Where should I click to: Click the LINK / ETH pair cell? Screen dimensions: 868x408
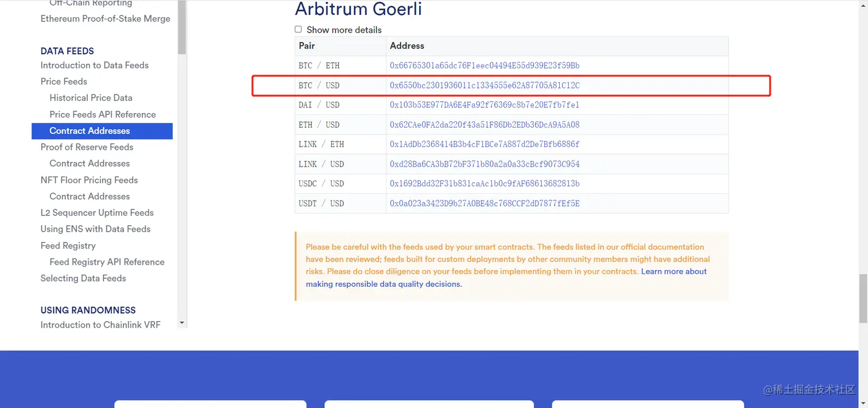340,144
